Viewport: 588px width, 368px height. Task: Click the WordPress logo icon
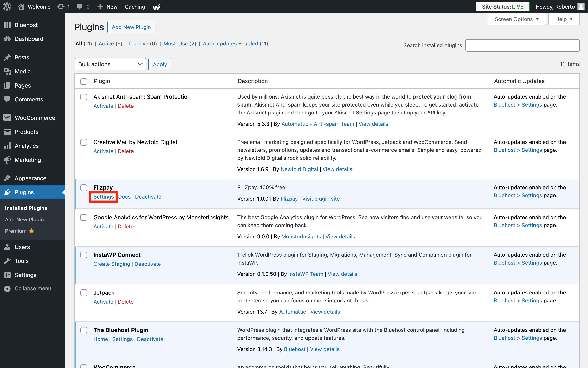click(7, 7)
